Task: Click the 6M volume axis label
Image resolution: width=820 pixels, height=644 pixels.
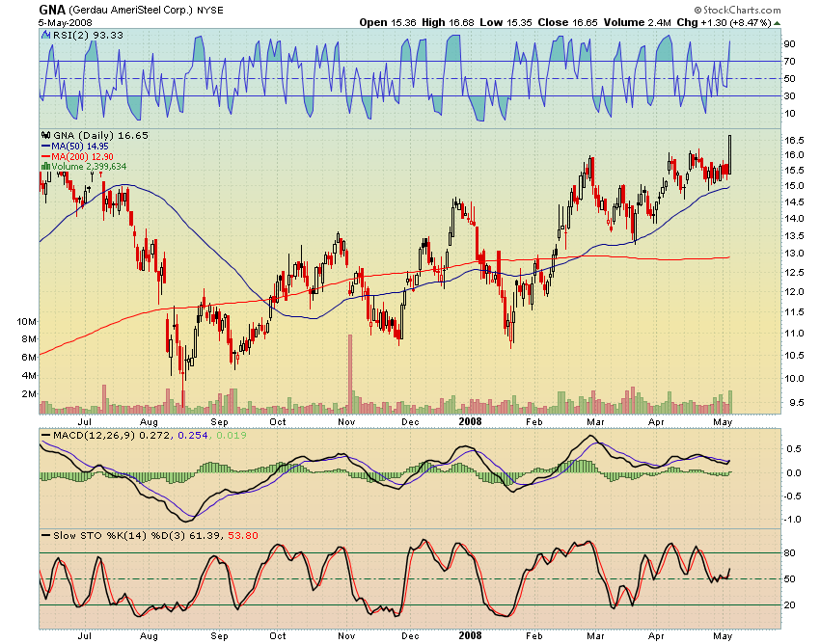Action: [29, 358]
